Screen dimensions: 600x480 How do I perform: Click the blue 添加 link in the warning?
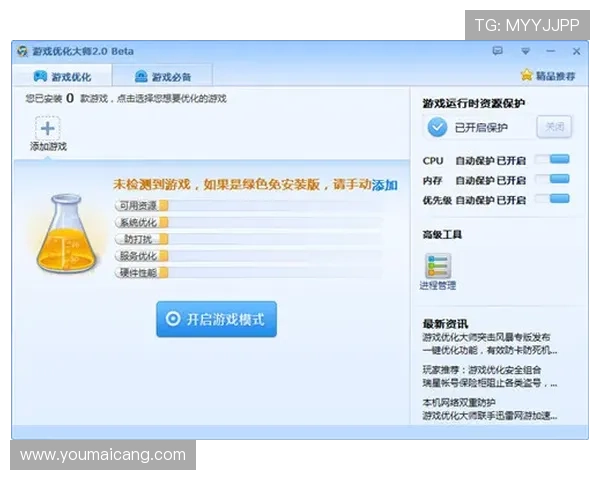pos(385,185)
